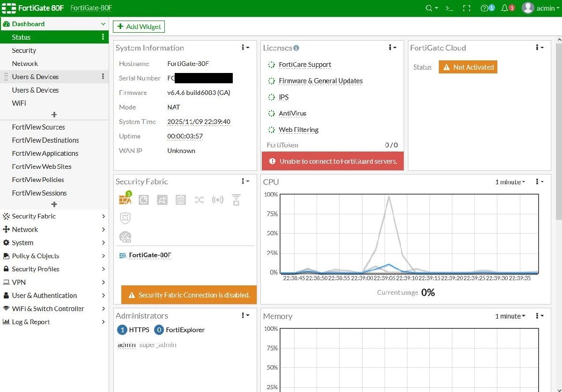
Task: Click the FortiAnalyzer logging icon in Security Fabric
Action: pyautogui.click(x=143, y=200)
